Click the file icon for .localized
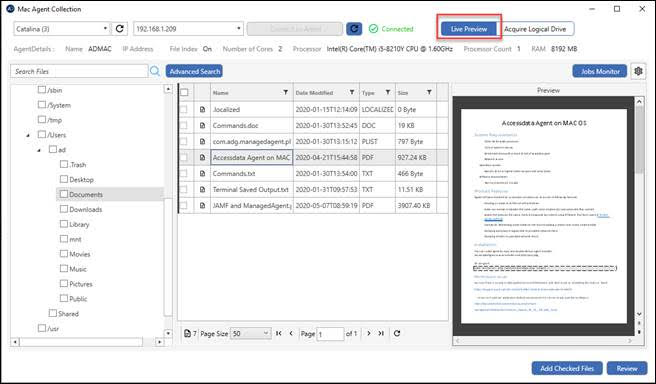The image size is (656, 384). (x=202, y=110)
